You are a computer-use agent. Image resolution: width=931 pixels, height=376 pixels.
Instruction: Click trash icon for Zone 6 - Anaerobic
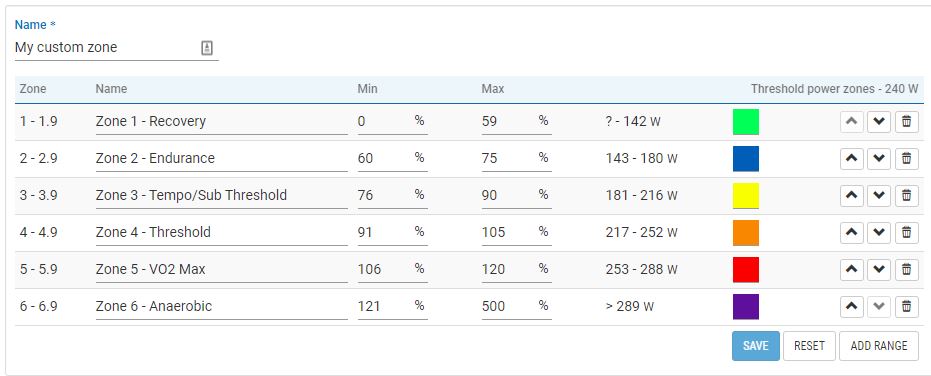coord(906,307)
